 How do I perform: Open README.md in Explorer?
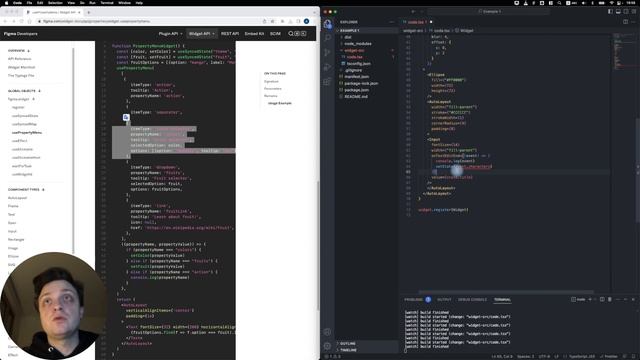click(x=356, y=97)
